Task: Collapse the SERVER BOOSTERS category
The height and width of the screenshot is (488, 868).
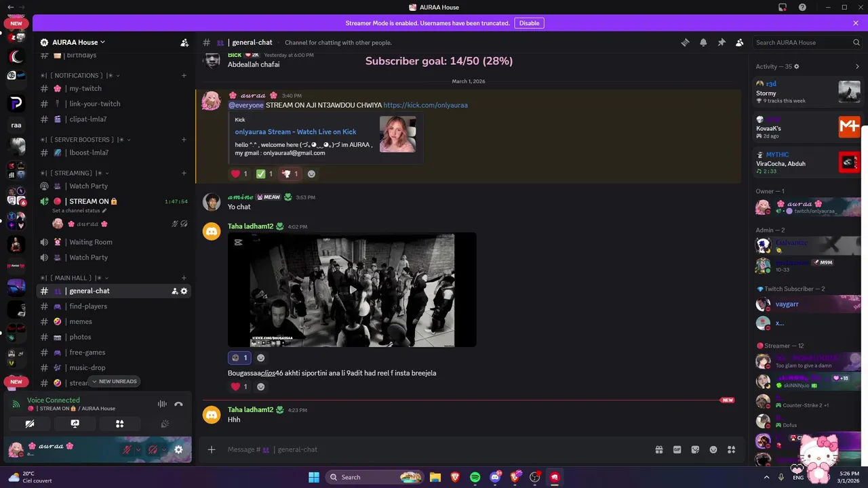Action: pos(85,140)
